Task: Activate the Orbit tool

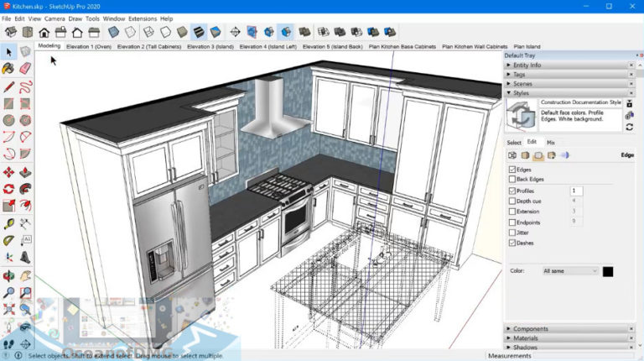Action: [x=8, y=276]
